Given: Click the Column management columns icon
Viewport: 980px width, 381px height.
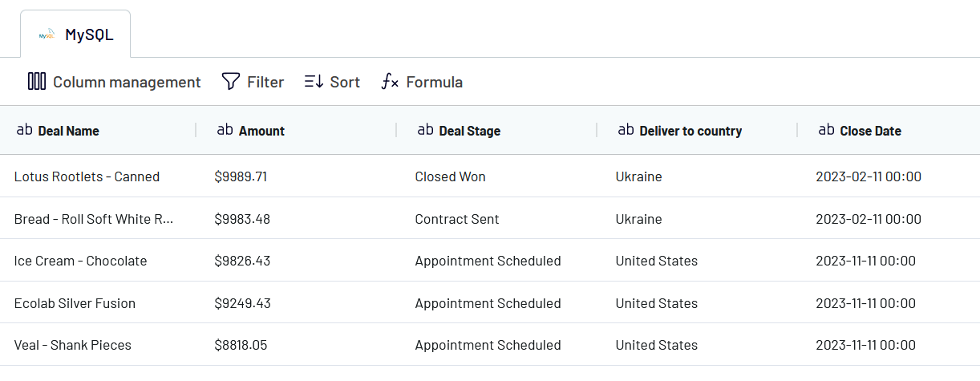Looking at the screenshot, I should [x=37, y=82].
